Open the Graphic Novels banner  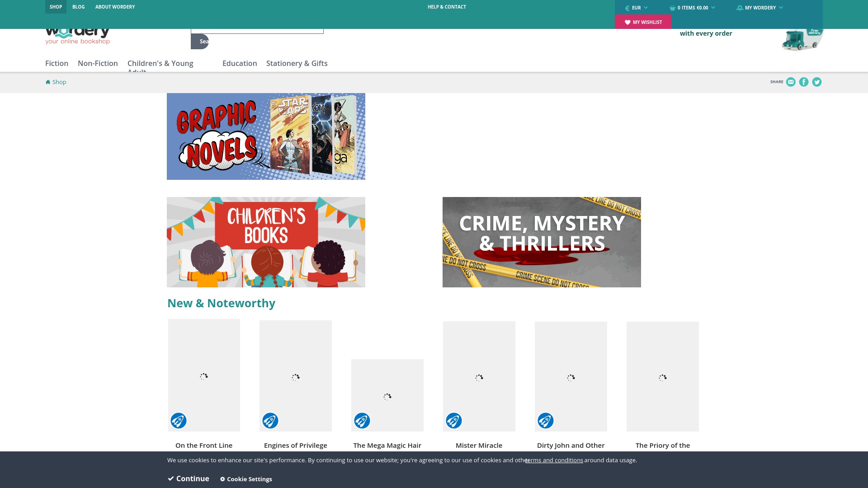click(266, 136)
